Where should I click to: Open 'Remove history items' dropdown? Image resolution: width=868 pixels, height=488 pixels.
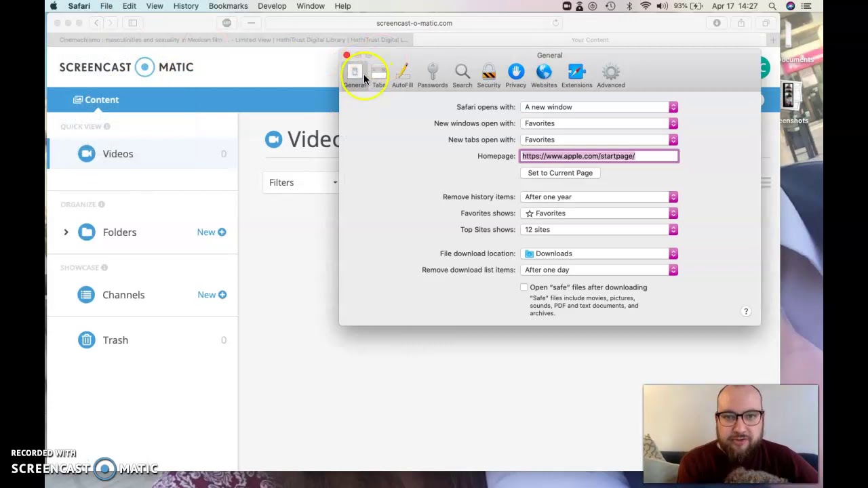pyautogui.click(x=599, y=197)
